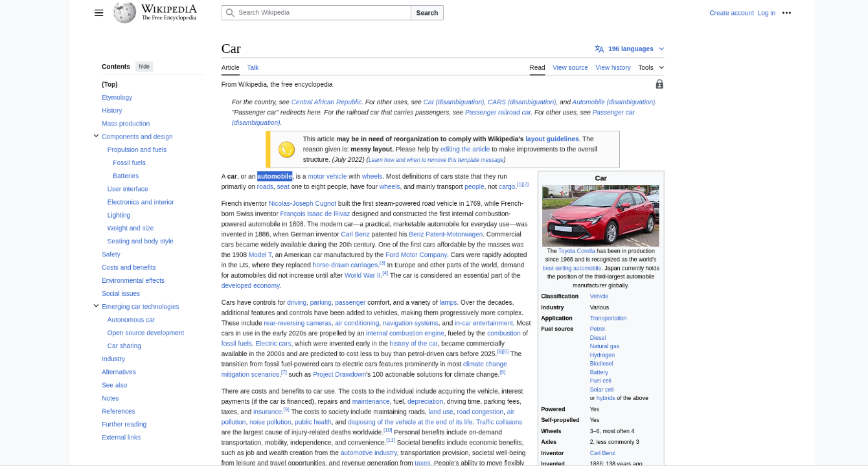Screen dimensions: 868x466
Task: Collapse the Components and design section
Action: click(96, 136)
